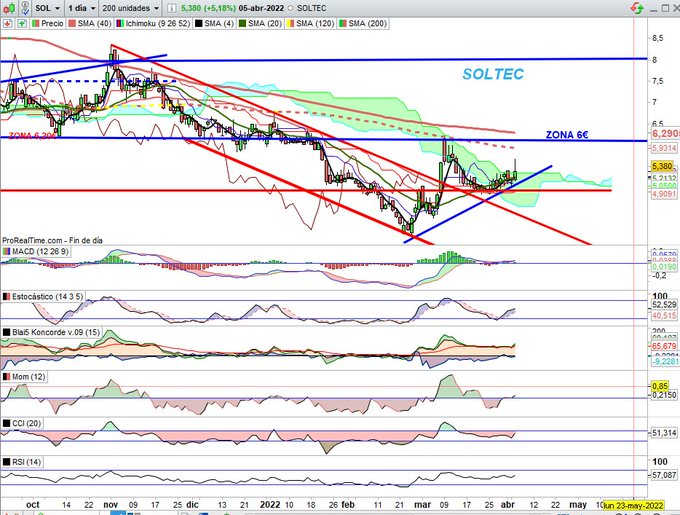Screen dimensions: 680x515
Task: Select the blue 'ZONA 6€' annotation
Action: point(567,135)
